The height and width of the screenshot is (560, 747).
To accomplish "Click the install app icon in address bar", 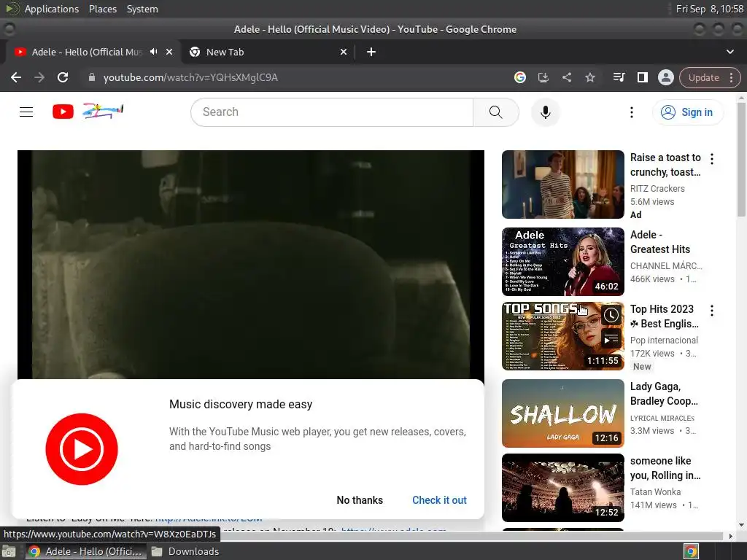I will (543, 77).
